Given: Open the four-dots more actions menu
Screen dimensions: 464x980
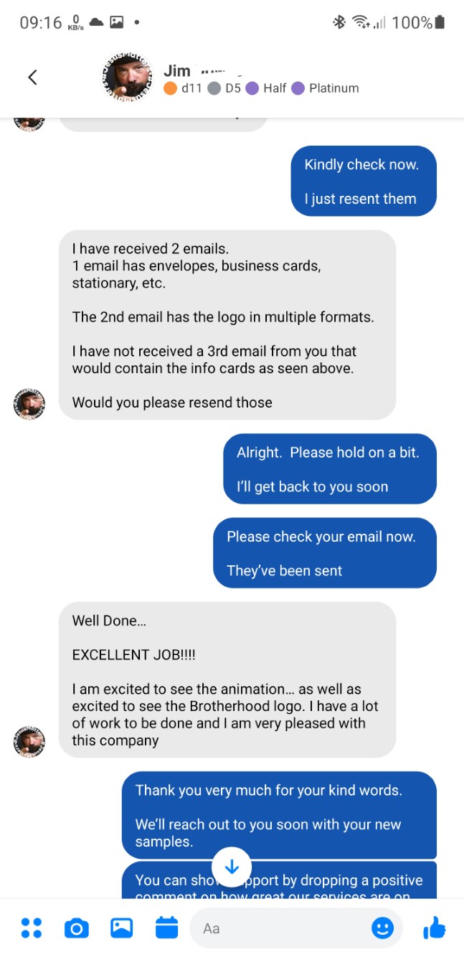Looking at the screenshot, I should [32, 928].
